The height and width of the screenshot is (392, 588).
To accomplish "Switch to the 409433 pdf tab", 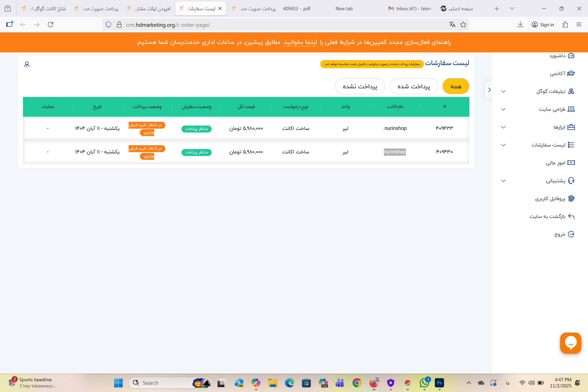I will 297,9.
